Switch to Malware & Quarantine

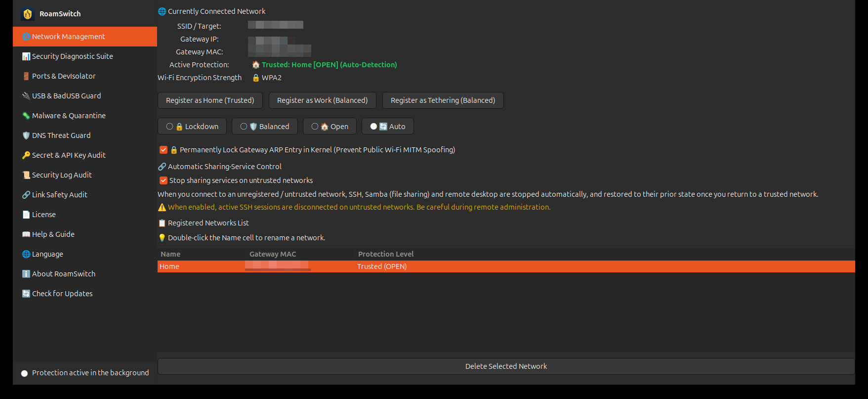tap(85, 116)
